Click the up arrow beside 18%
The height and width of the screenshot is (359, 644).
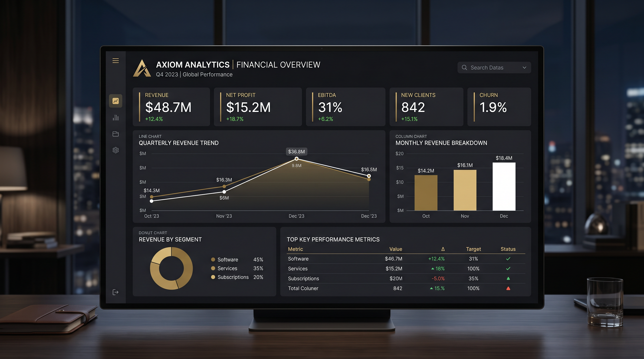coord(432,269)
